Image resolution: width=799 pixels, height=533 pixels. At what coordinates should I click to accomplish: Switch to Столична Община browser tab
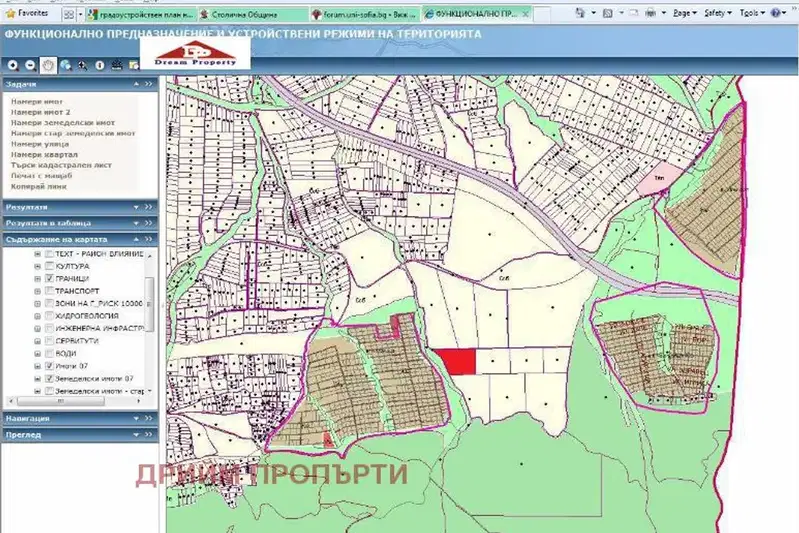[253, 15]
